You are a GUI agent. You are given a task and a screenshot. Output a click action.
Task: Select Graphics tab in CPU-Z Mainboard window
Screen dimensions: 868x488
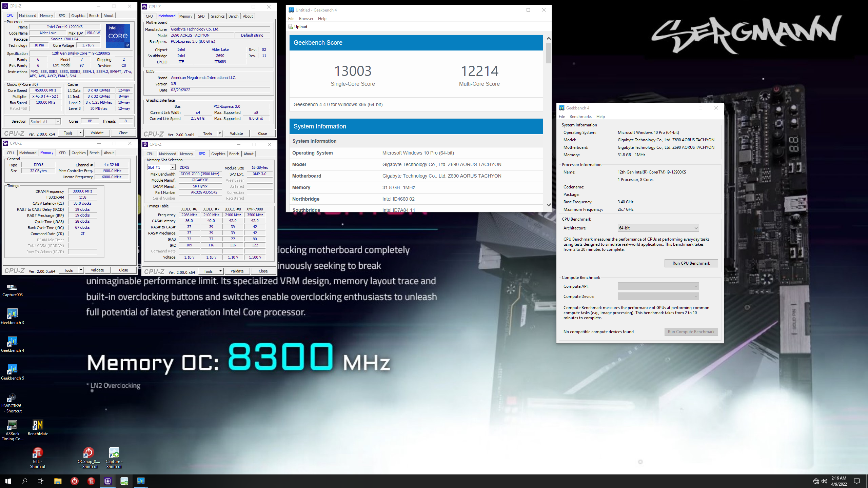[x=217, y=16]
